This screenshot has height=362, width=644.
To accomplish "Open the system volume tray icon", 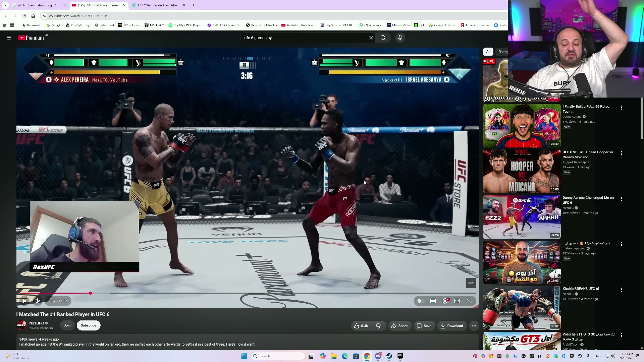I will 613,356.
